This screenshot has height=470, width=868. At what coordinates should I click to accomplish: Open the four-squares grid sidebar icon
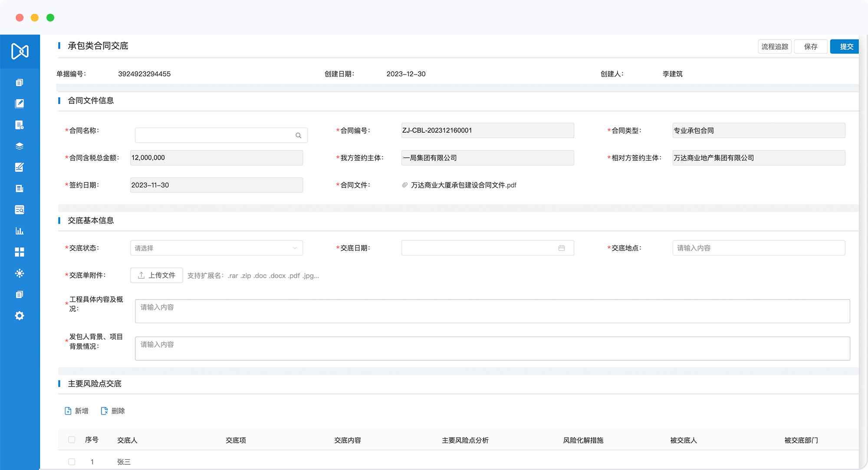click(20, 252)
